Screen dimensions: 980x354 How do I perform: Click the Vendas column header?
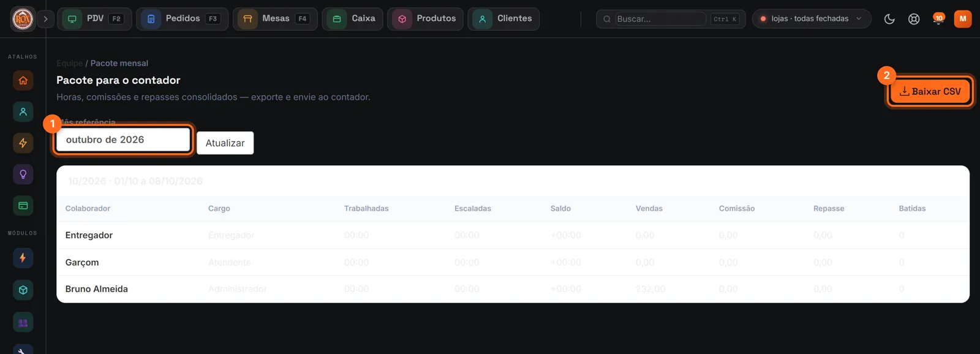649,208
